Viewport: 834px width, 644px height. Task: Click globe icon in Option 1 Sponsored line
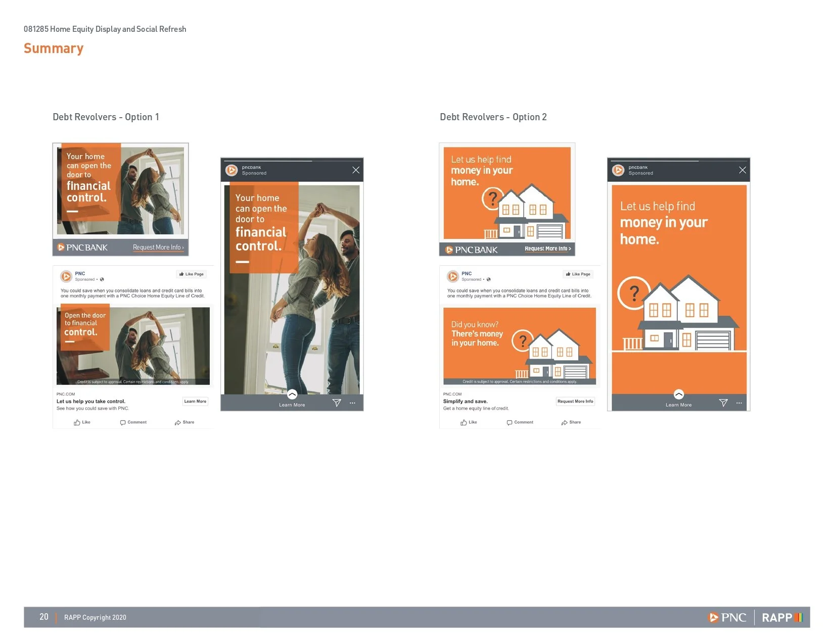102,279
